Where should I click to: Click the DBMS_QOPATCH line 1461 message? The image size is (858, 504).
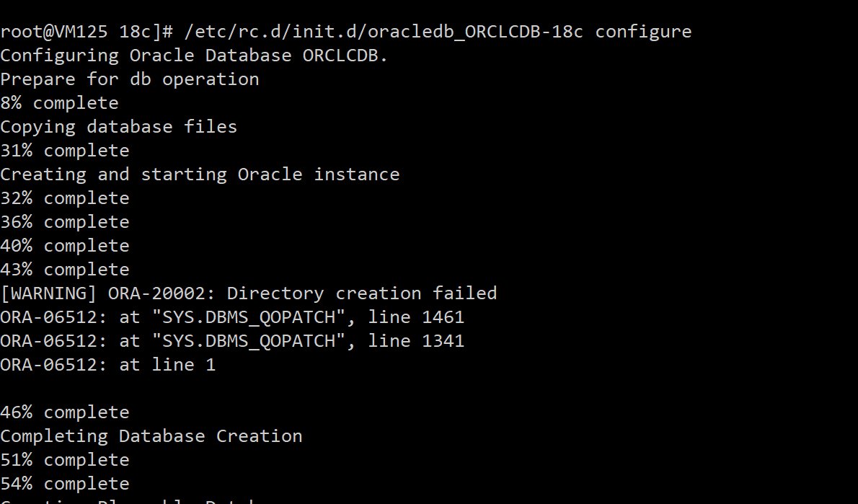click(x=232, y=317)
